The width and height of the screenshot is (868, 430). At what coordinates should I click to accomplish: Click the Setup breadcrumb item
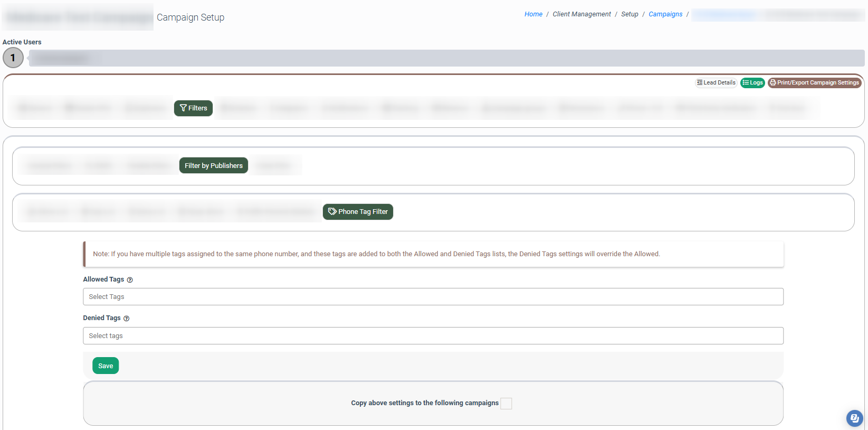click(629, 14)
